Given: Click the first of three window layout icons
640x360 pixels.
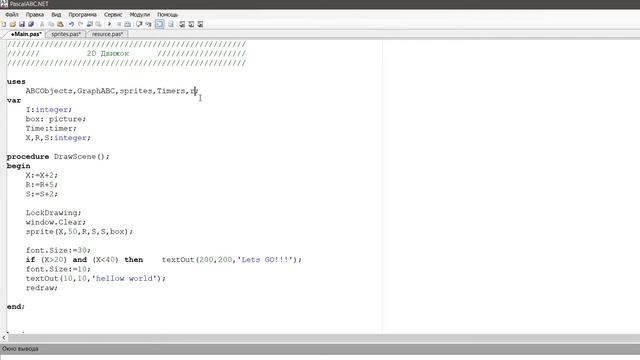Looking at the screenshot, I should (x=182, y=24).
